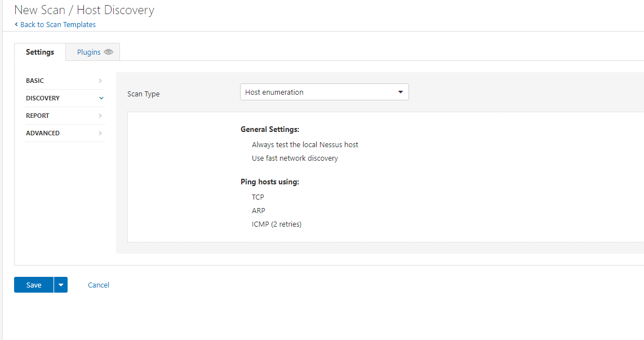Expand the ADVANCED section chevron
Screen dimensions: 644x340
[x=100, y=133]
